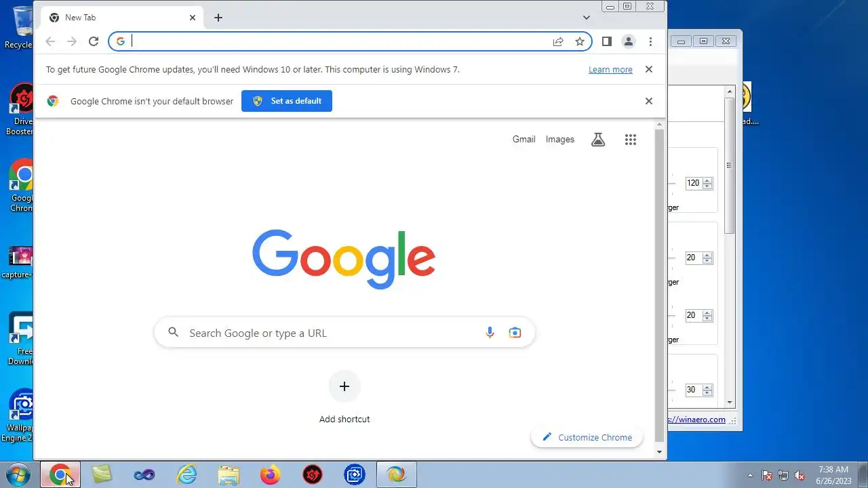The image size is (868, 488).
Task: Select the Free Download desktop shortcut
Action: (x=20, y=339)
